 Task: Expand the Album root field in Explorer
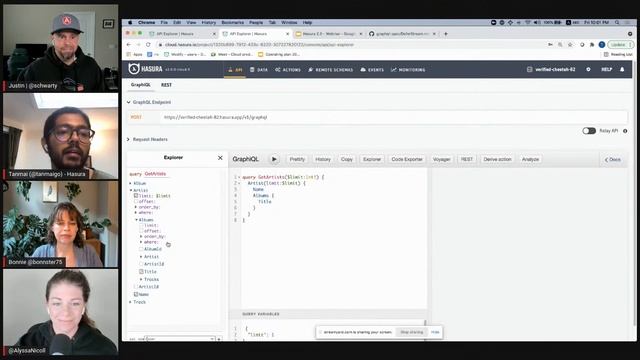click(131, 183)
